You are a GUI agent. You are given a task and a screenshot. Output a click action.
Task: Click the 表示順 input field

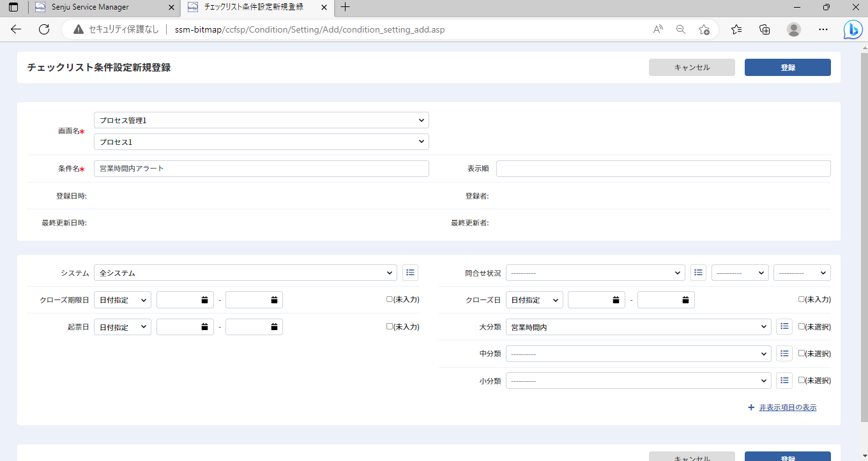[x=664, y=169]
